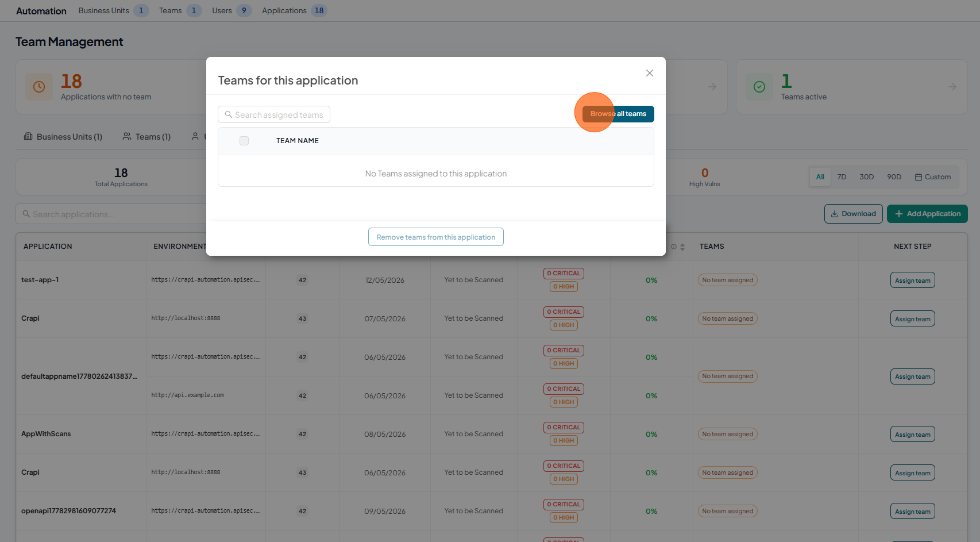
Task: Click the APPLICATION column header
Action: (48, 247)
